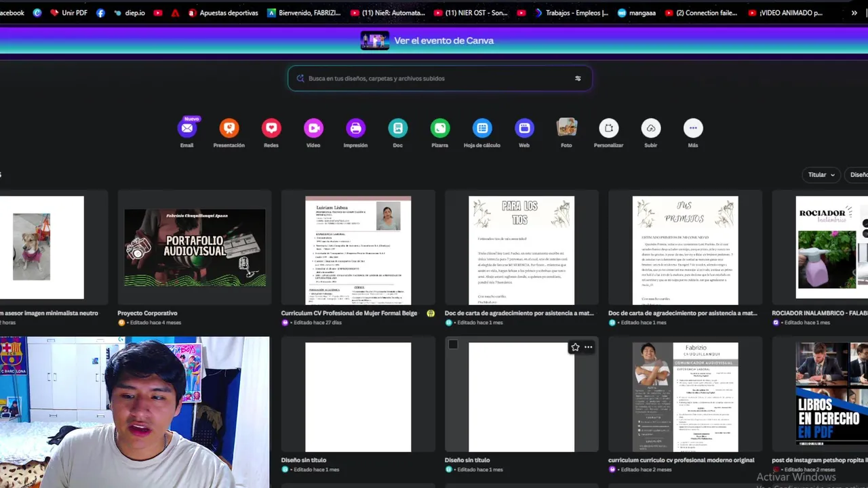This screenshot has width=868, height=488.
Task: Open the Apuestas deportivas bookmark
Action: (222, 13)
